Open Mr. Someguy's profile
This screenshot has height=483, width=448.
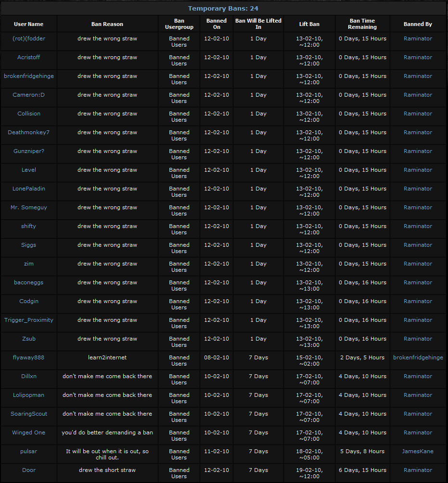[x=29, y=207]
